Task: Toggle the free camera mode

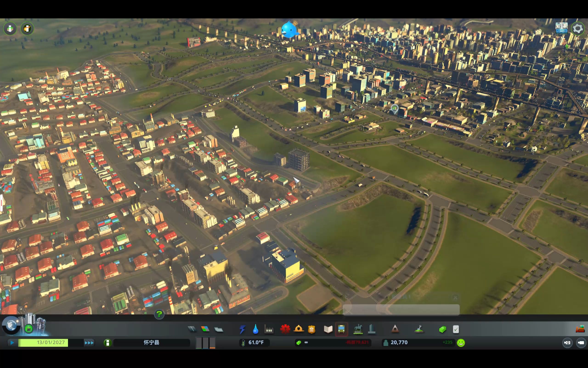Action: click(581, 343)
